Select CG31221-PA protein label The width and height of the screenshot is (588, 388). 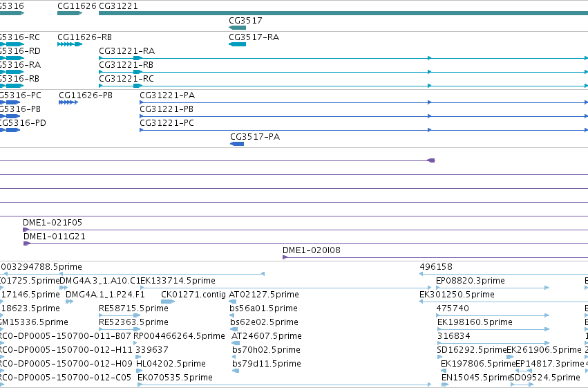[x=167, y=95]
